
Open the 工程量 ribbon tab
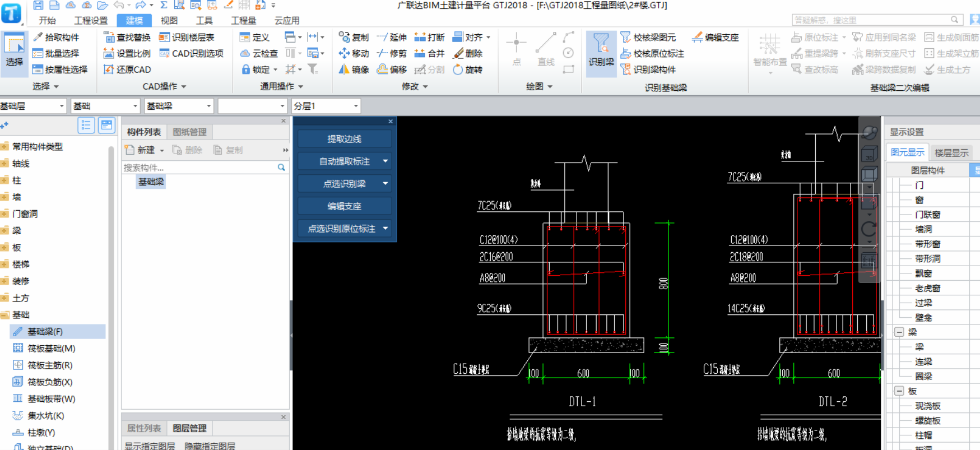point(244,21)
